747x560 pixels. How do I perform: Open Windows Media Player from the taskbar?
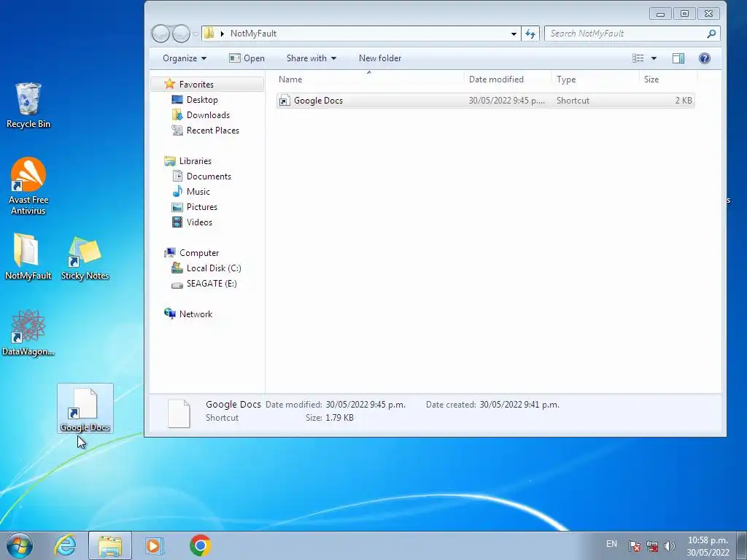coord(154,545)
